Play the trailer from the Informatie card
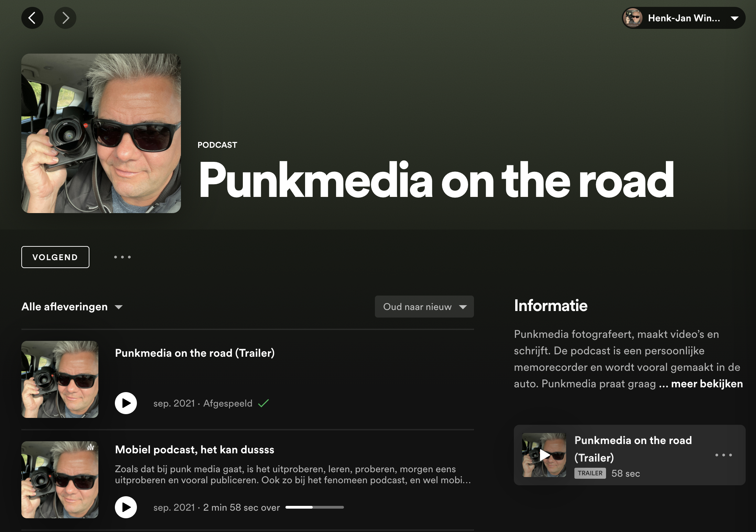Screen dimensions: 756x532 (x=544, y=455)
